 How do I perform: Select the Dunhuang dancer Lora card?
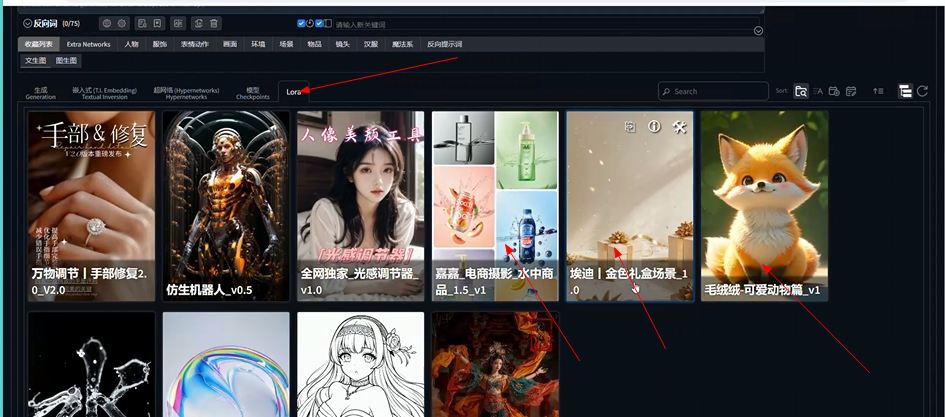[495, 364]
